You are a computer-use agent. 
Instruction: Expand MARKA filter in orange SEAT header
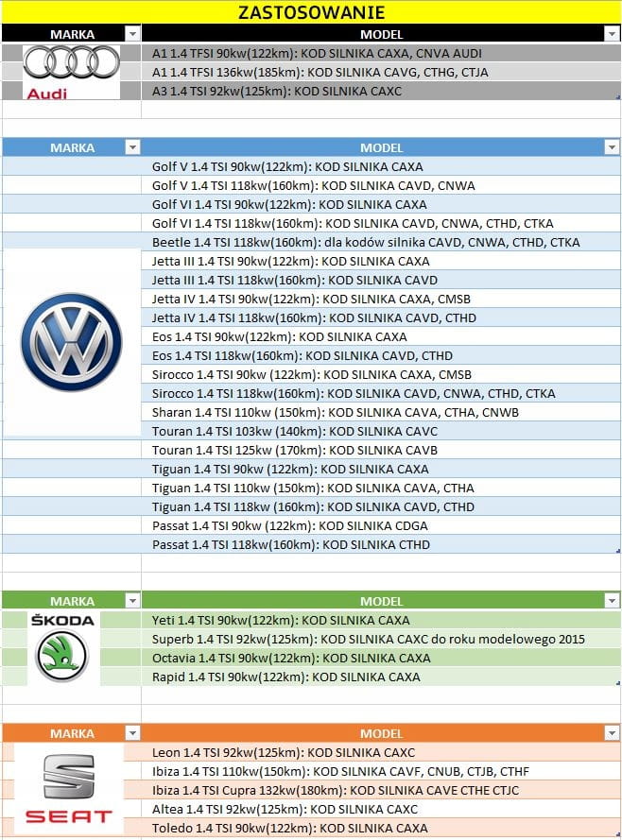(132, 733)
